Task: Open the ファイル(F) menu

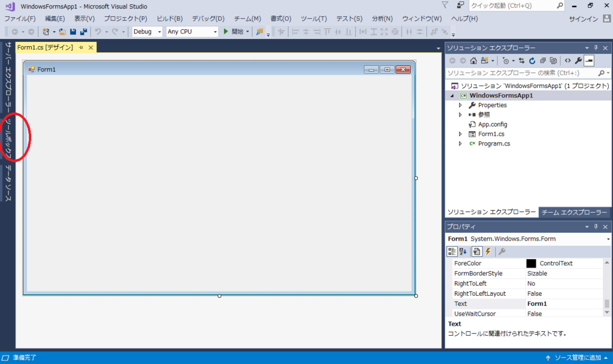Action: coord(20,19)
